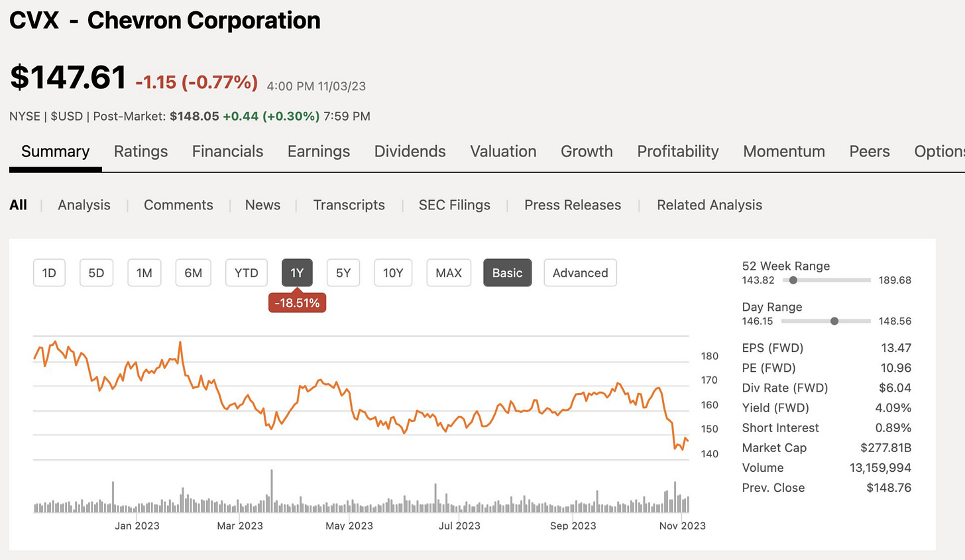Filter content by Transcripts
The height and width of the screenshot is (560, 965).
[349, 205]
